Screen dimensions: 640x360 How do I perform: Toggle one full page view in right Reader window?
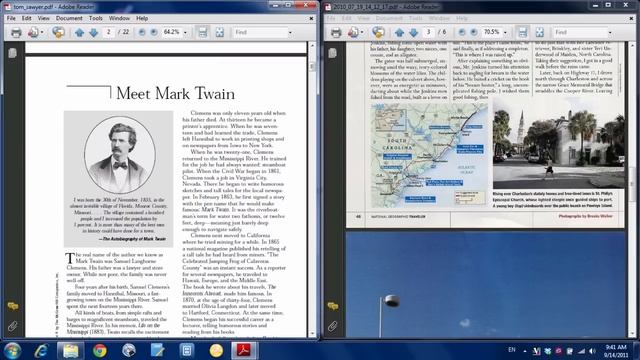click(540, 32)
